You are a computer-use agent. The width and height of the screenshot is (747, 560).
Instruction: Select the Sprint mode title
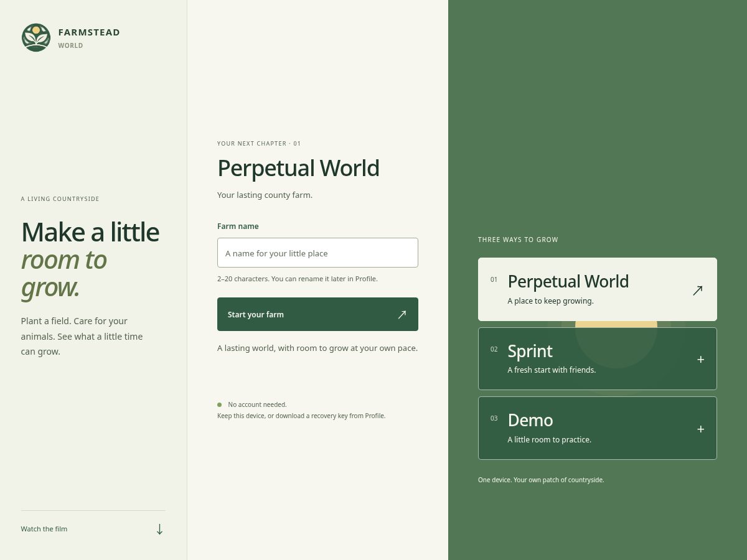pos(530,351)
